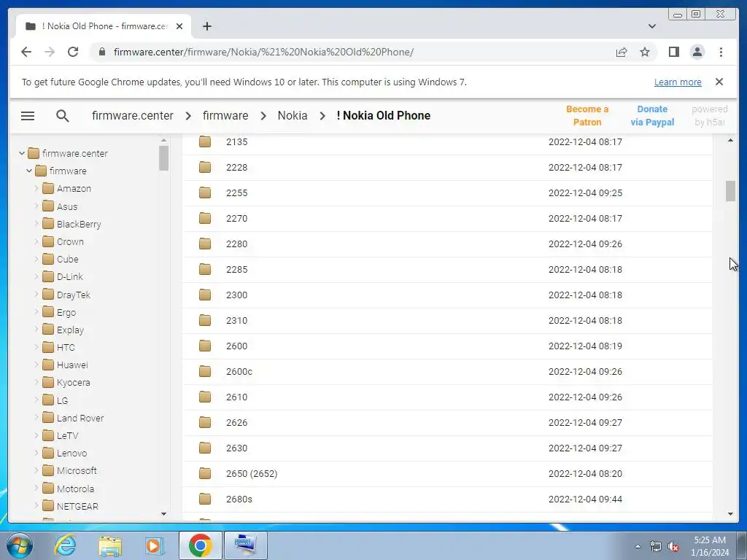The image size is (747, 560).
Task: Click folder icon for 2135
Action: [205, 141]
